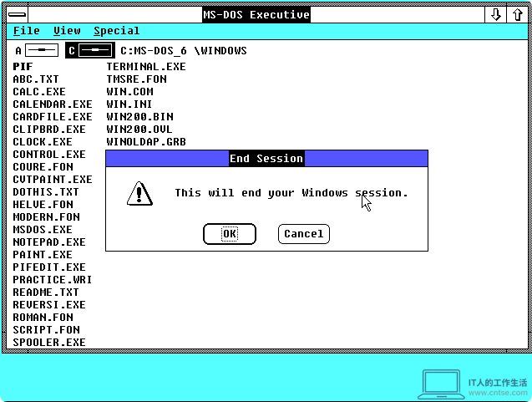Viewport: 532px width, 402px height.
Task: Select PAINT.EXE file
Action: pyautogui.click(x=43, y=255)
